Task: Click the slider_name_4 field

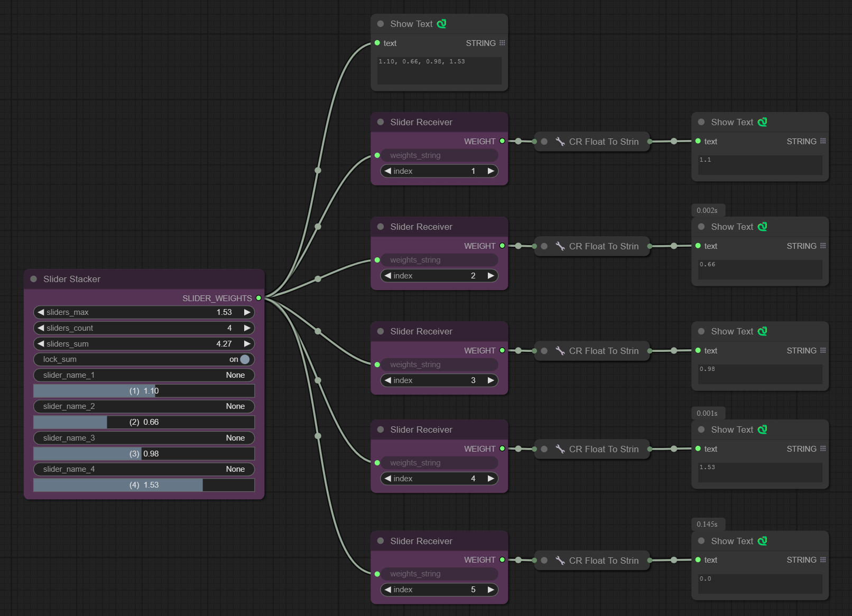Action: (144, 469)
